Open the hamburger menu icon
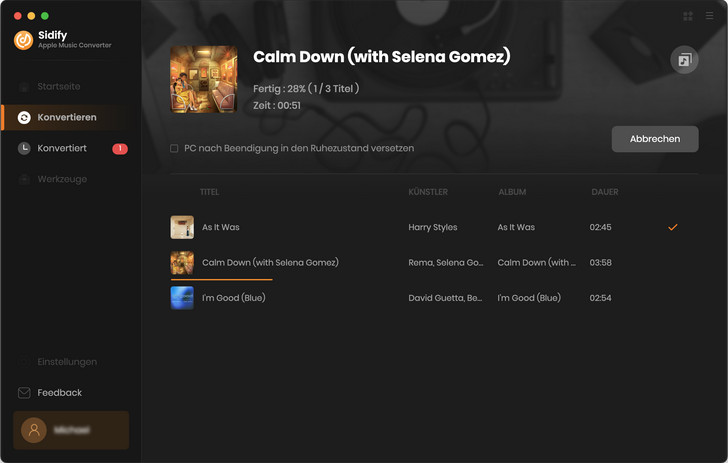 (709, 16)
